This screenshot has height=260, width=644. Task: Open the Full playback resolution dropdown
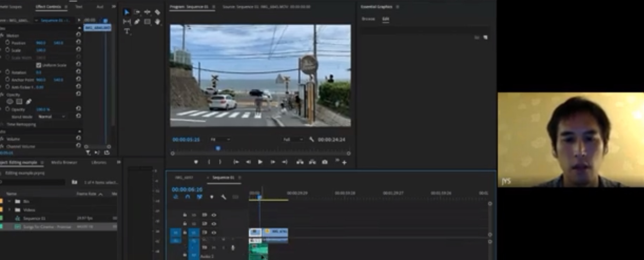[293, 139]
